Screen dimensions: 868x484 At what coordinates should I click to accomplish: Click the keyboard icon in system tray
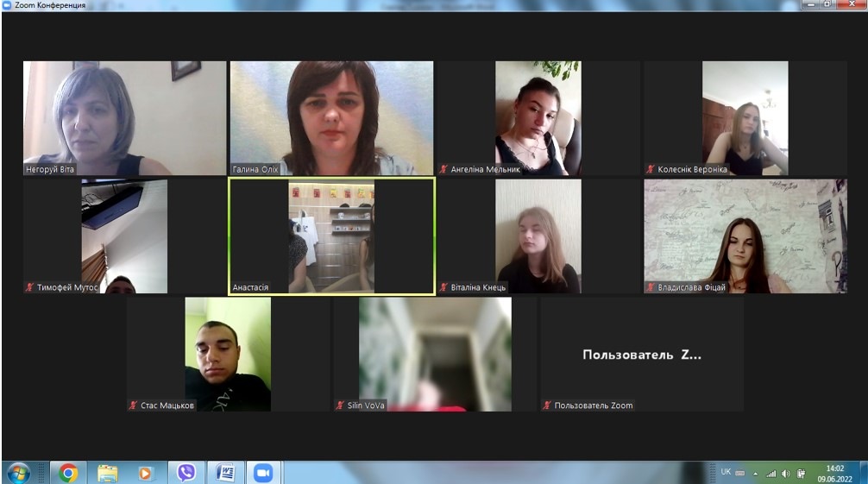[x=740, y=473]
